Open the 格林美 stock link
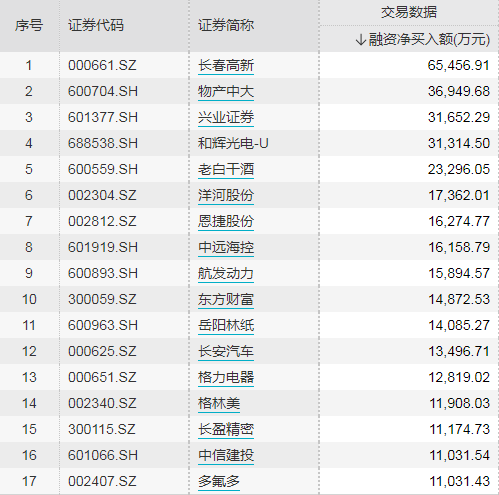 [x=219, y=403]
